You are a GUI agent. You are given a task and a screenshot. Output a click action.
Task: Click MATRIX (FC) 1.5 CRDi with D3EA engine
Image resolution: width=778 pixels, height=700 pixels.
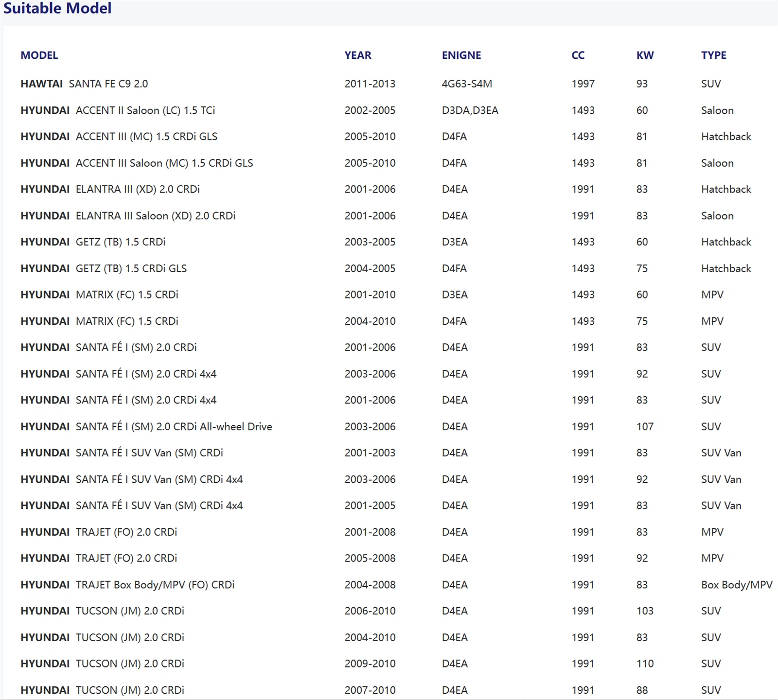[x=99, y=295]
